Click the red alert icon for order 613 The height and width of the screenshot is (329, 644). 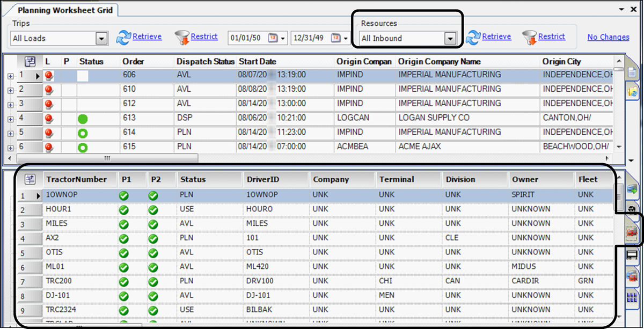(x=49, y=118)
